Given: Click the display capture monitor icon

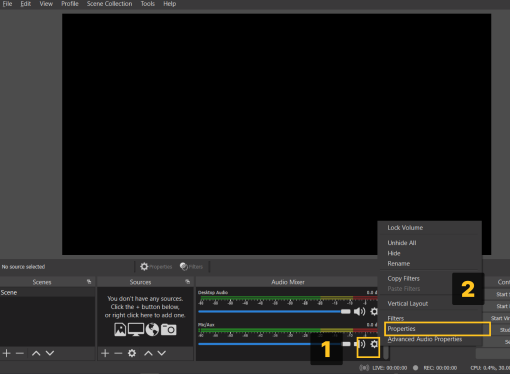Looking at the screenshot, I should [x=136, y=329].
